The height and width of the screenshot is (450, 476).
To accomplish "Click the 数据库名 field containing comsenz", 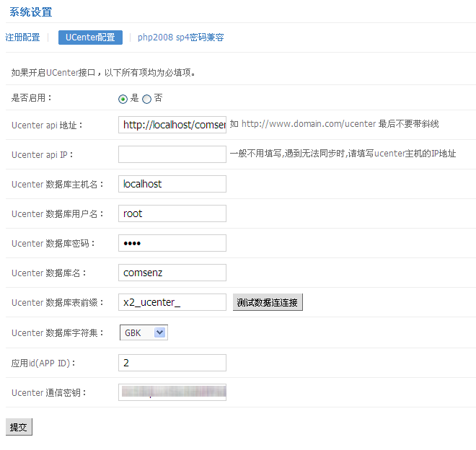I will click(172, 273).
